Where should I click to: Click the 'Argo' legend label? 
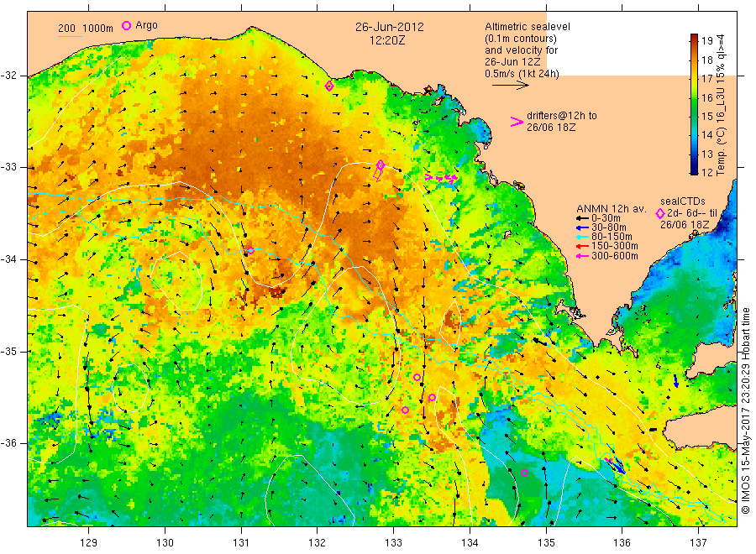tap(146, 25)
